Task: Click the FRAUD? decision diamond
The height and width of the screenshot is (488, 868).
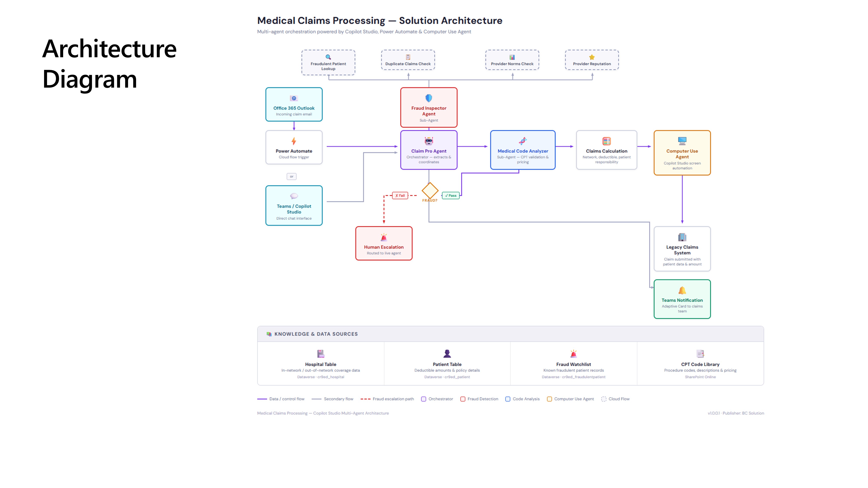Action: [430, 191]
